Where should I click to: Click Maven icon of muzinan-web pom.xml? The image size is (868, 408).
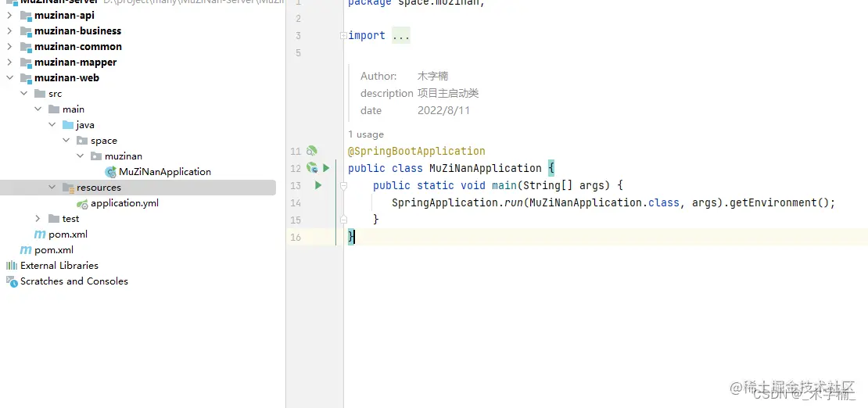coord(40,234)
